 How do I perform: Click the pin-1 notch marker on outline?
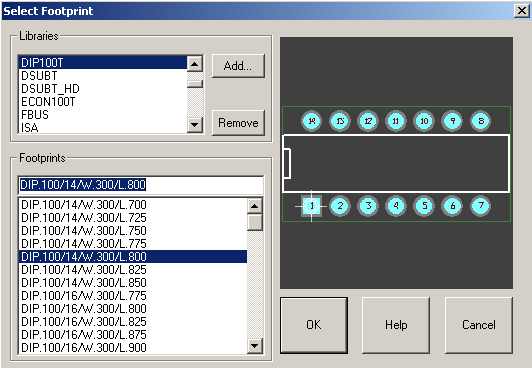[287, 163]
